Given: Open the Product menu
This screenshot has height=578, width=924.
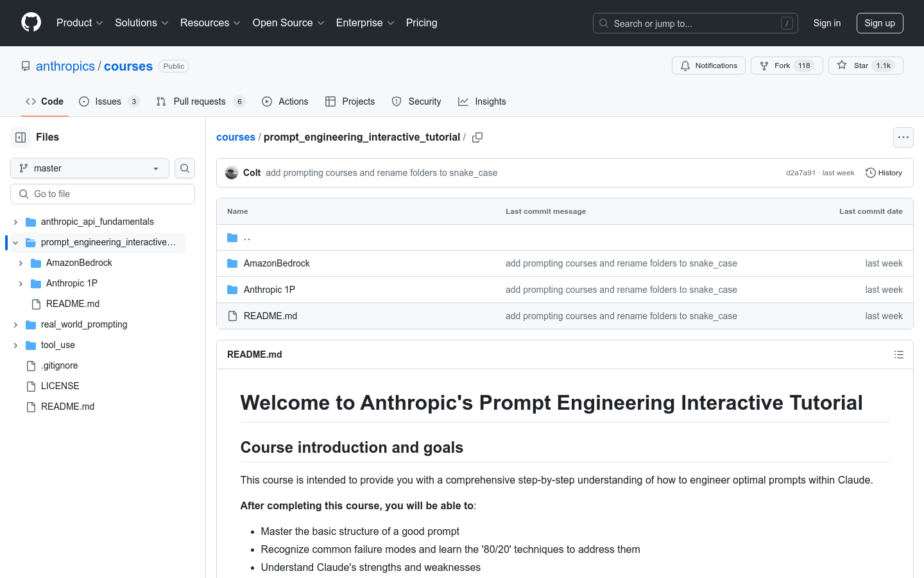Looking at the screenshot, I should tap(80, 22).
